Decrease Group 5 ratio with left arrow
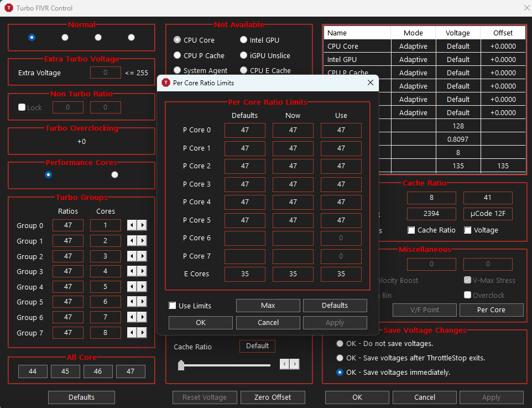 132,302
